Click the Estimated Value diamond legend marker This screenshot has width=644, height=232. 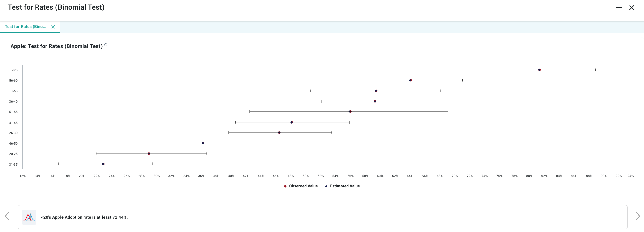coord(326,186)
